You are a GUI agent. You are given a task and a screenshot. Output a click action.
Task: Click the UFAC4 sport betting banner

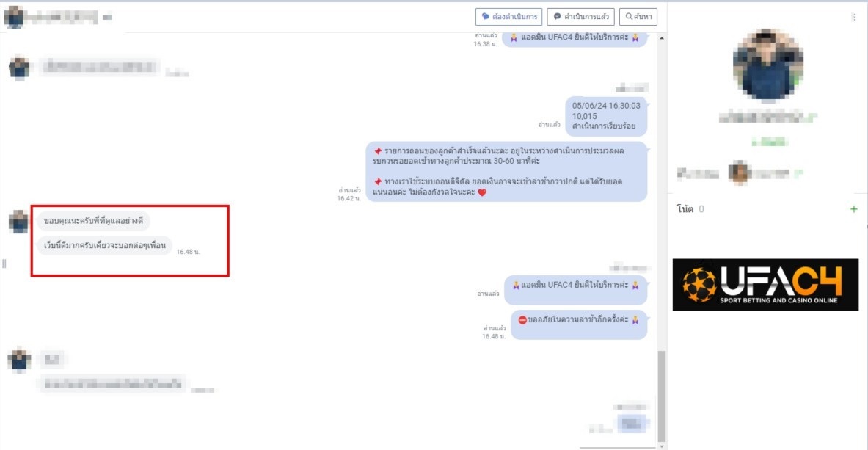pyautogui.click(x=765, y=284)
